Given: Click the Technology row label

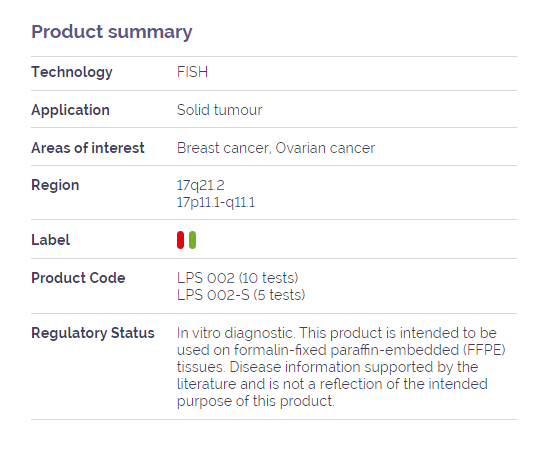Looking at the screenshot, I should [72, 72].
